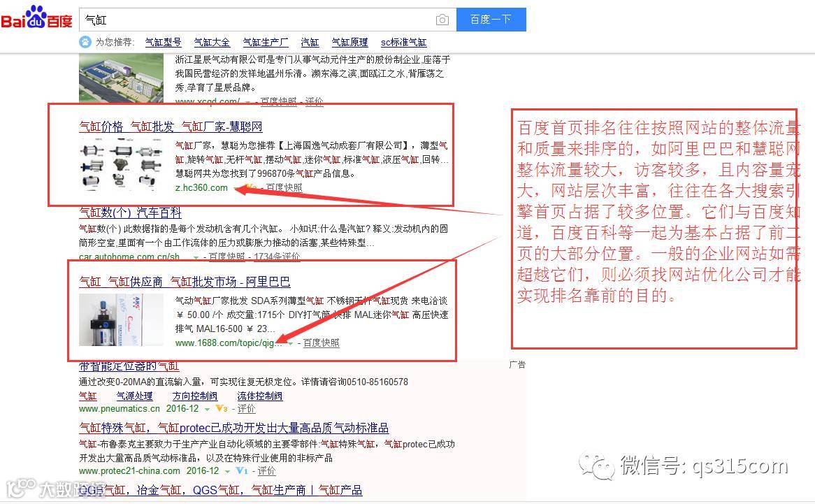The height and width of the screenshot is (504, 815).
Task: Click the 为您推荐 label text
Action: 115,42
